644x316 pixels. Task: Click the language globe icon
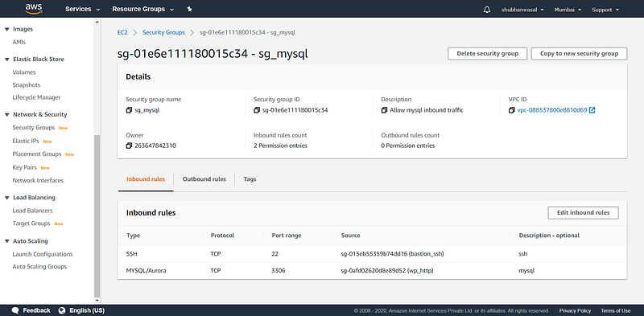(62, 310)
